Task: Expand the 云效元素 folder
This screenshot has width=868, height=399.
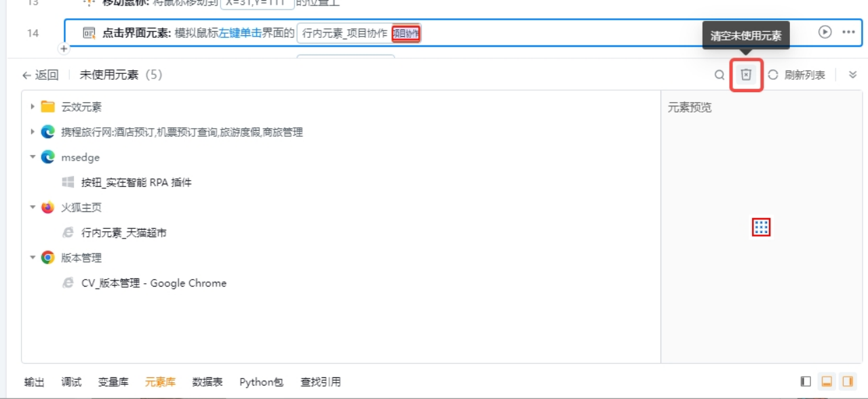Action: point(32,106)
